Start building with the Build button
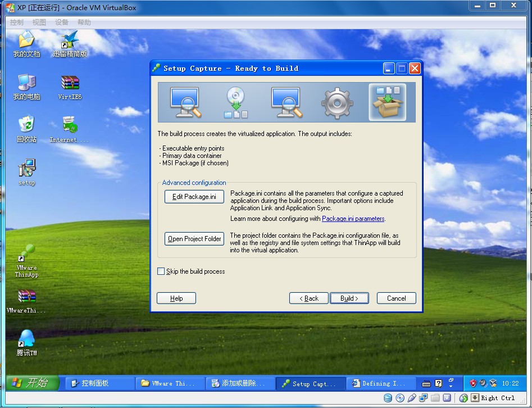This screenshot has width=532, height=408. [349, 298]
